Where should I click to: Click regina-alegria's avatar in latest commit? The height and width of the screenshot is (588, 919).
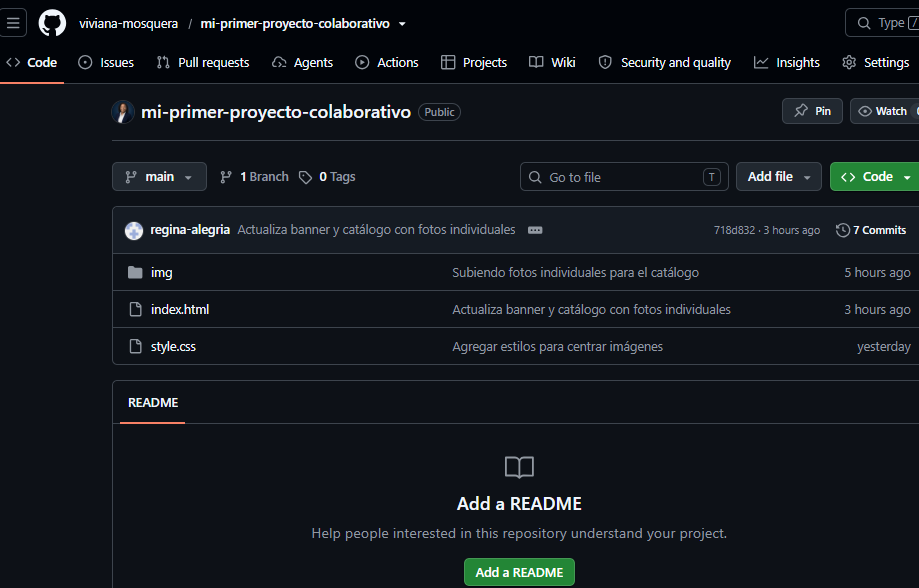coord(134,230)
